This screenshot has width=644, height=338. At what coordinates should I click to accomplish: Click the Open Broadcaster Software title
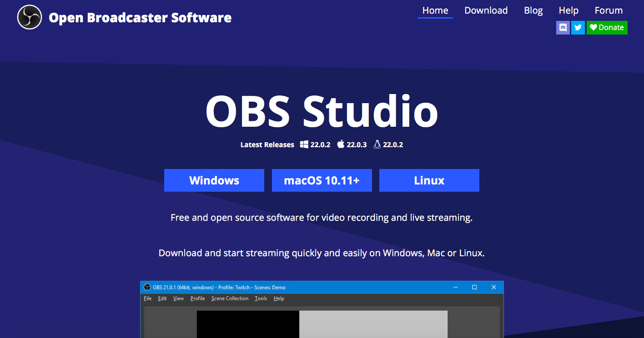click(140, 18)
